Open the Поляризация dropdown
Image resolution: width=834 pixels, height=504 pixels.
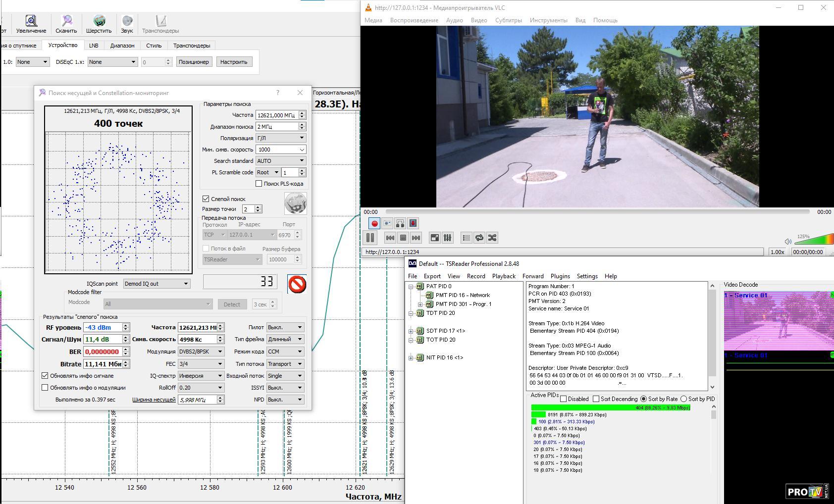coord(280,138)
